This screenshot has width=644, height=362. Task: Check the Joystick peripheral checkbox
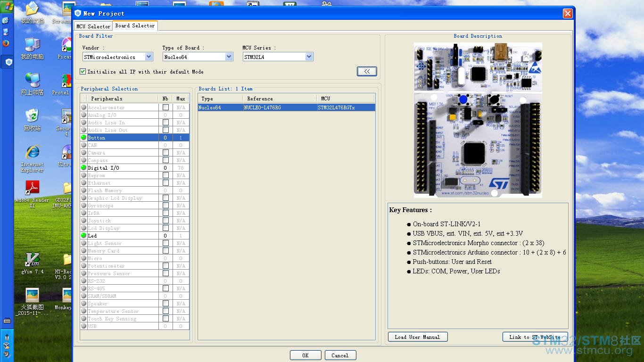tap(165, 221)
